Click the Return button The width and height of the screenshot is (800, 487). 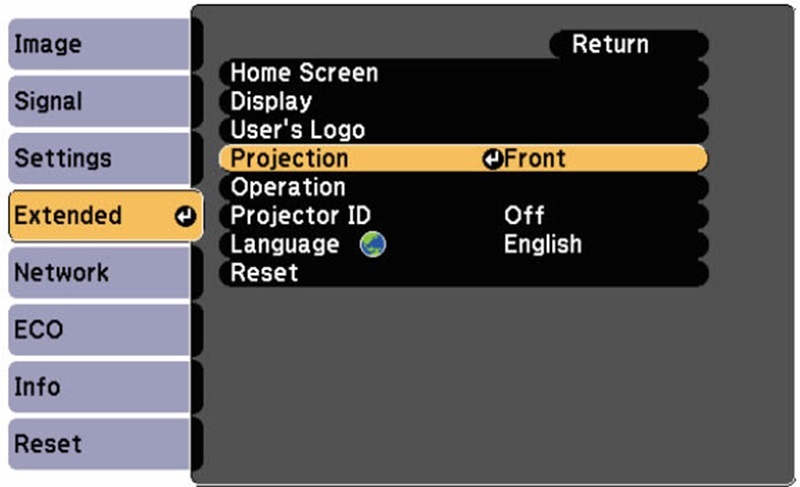click(x=629, y=44)
